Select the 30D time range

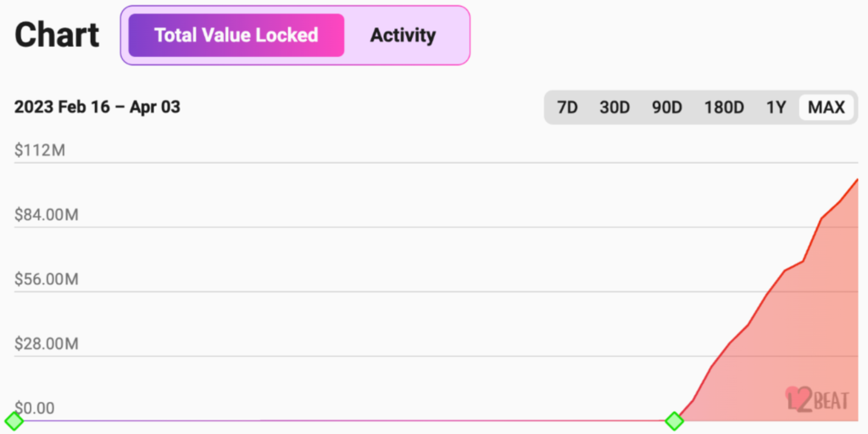click(x=615, y=107)
